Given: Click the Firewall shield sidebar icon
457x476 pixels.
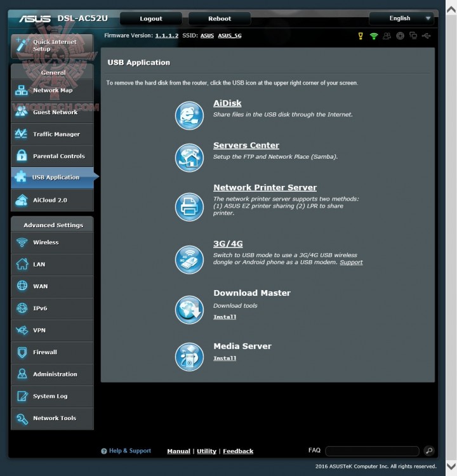Looking at the screenshot, I should coord(22,352).
